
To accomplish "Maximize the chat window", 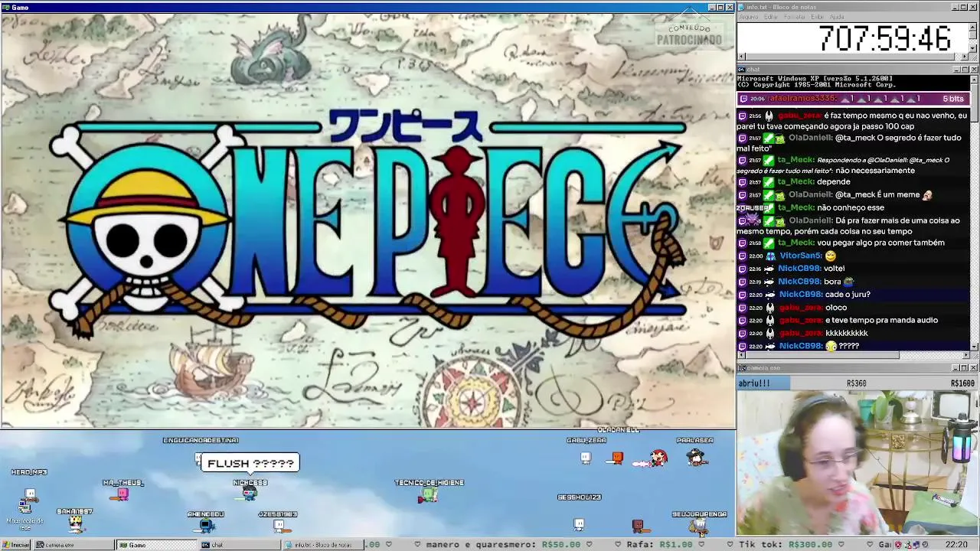I will [965, 70].
